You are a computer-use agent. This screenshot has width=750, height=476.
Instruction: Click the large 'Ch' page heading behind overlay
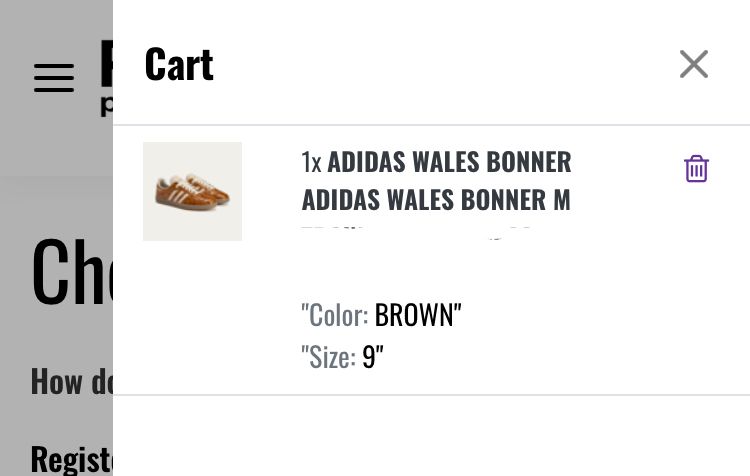pos(72,271)
